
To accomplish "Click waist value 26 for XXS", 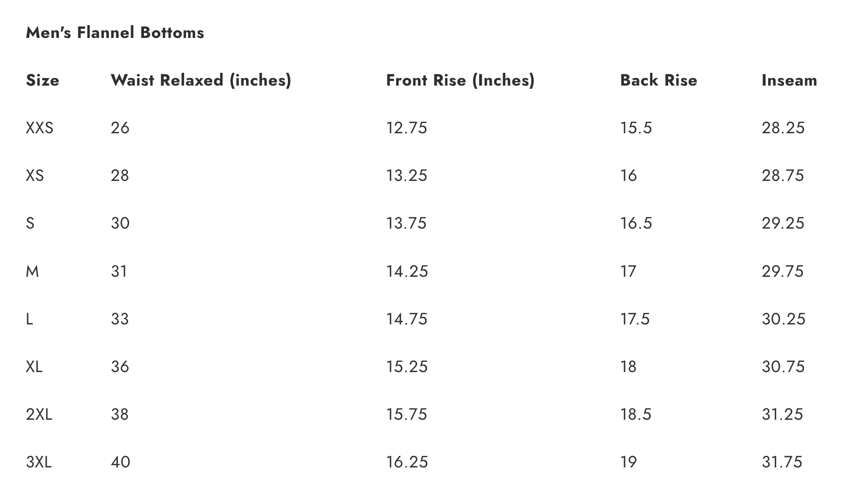I will 120,128.
